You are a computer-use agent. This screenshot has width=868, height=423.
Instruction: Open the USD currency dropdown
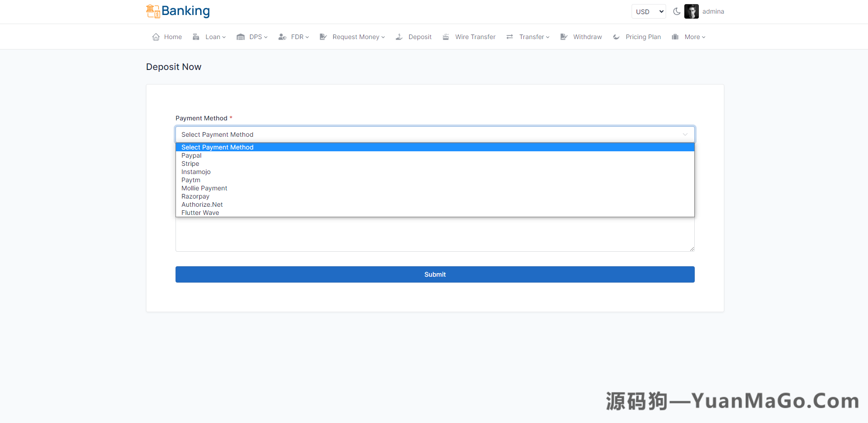coord(648,11)
